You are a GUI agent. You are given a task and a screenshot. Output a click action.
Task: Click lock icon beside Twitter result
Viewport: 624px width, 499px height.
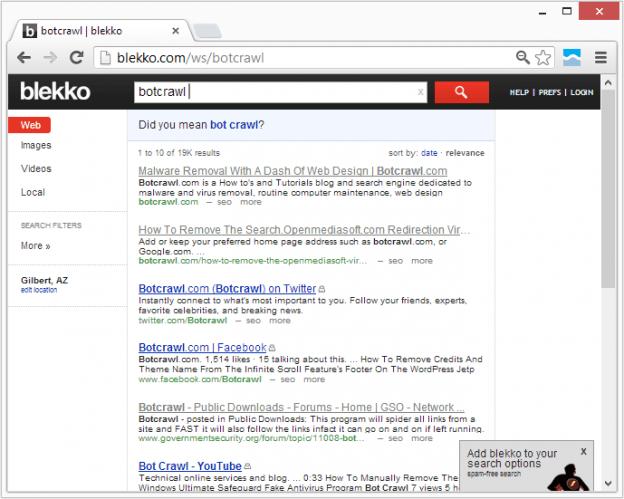(x=322, y=289)
